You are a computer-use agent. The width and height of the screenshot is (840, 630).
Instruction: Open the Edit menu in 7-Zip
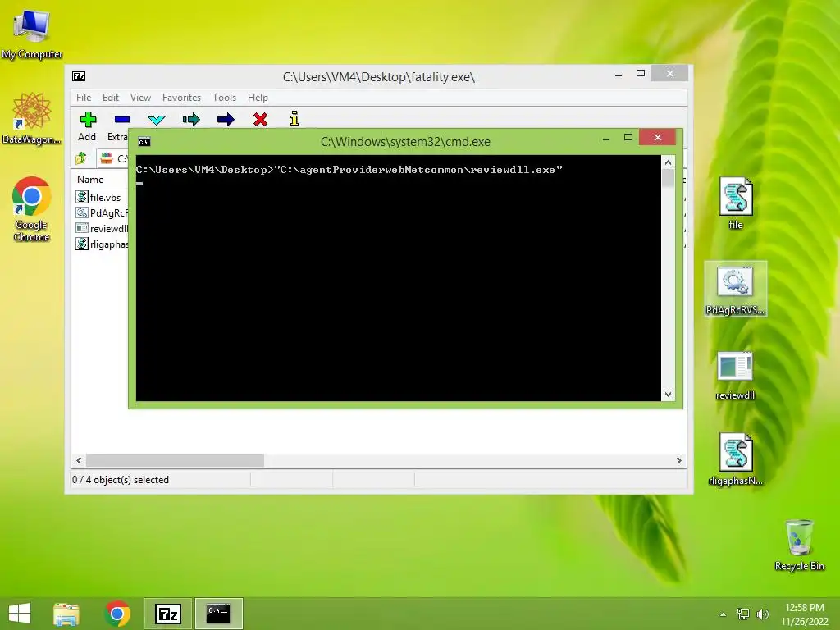click(x=111, y=98)
